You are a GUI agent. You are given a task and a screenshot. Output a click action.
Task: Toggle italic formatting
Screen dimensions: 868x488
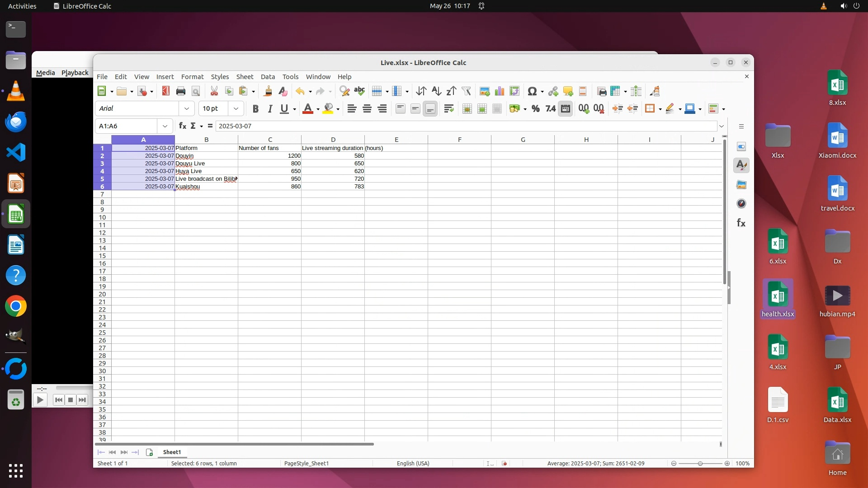(270, 108)
